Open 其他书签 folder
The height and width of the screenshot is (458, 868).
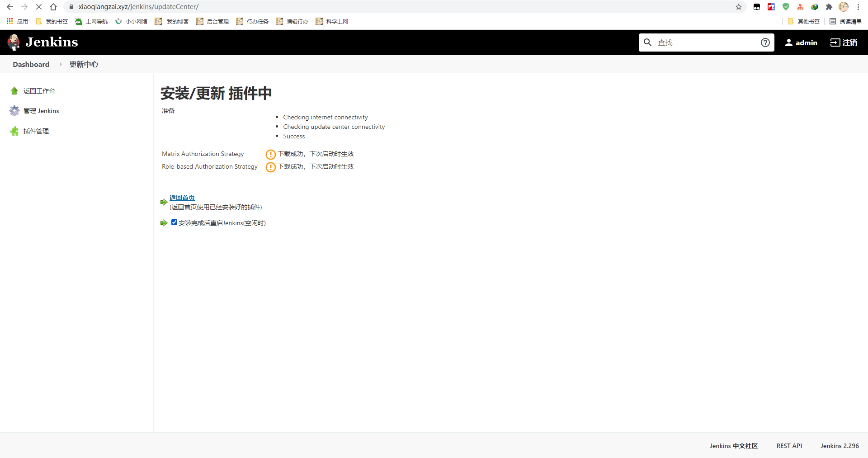(804, 21)
